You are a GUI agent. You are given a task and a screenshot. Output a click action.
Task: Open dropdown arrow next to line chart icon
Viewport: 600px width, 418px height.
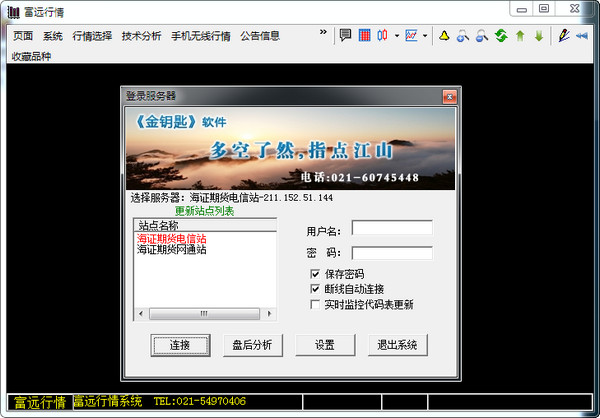tap(425, 36)
